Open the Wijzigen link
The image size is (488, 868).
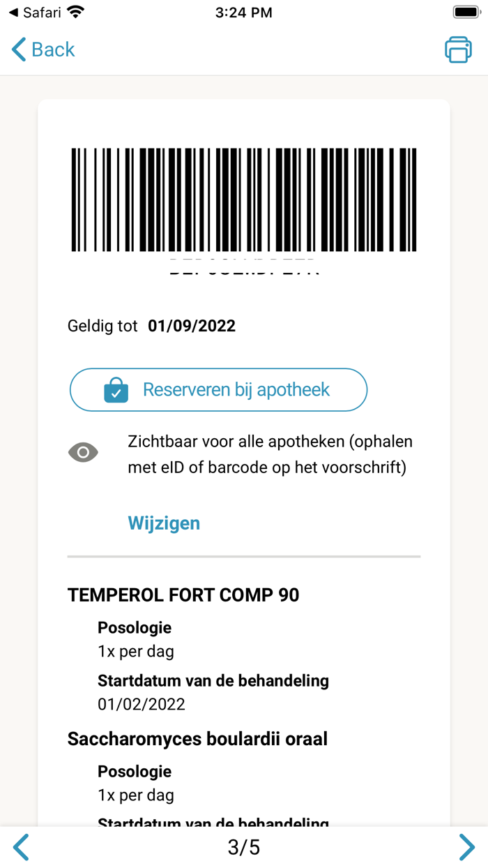(164, 523)
